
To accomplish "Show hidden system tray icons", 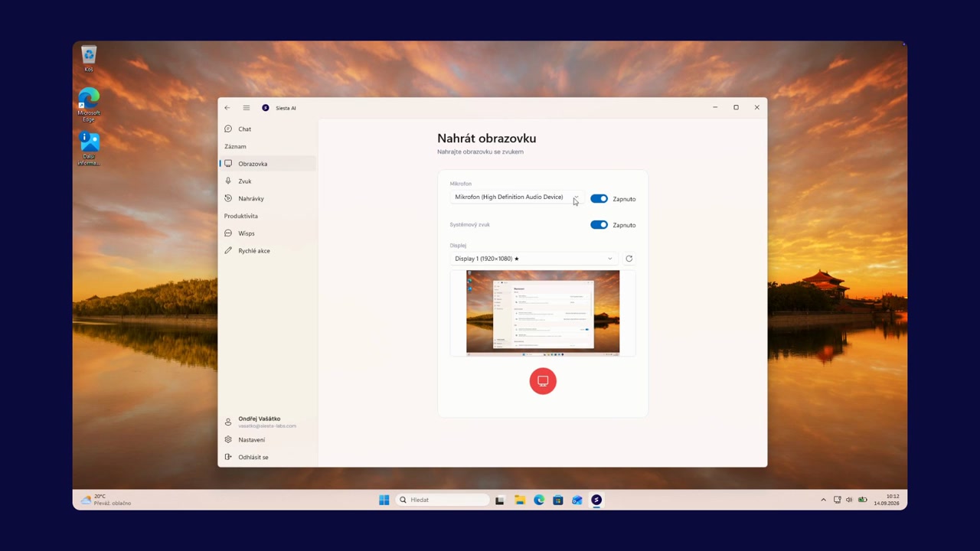I will (824, 500).
